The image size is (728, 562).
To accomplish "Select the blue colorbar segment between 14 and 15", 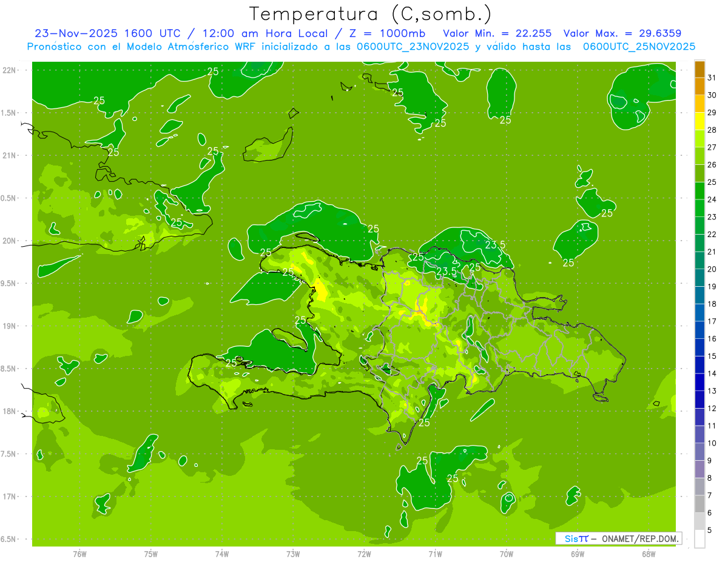I will pos(699,365).
